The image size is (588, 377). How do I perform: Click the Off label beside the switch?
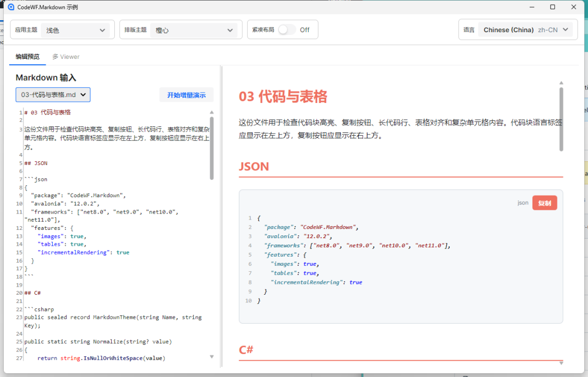304,29
